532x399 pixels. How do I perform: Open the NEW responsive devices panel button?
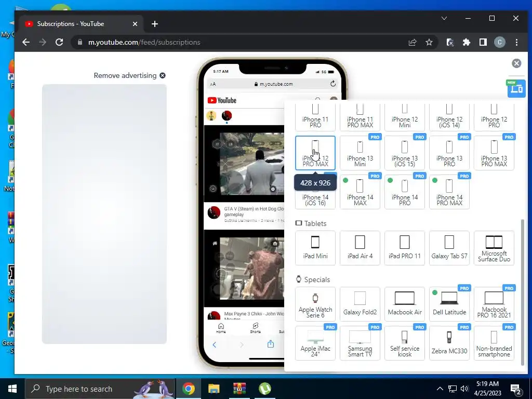[x=516, y=88]
